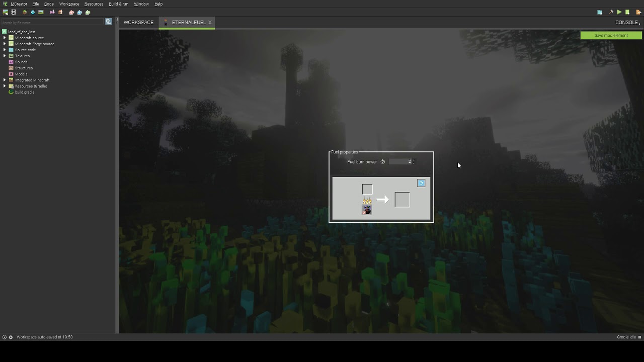The height and width of the screenshot is (362, 644).
Task: Click the Fuel burn power value field
Action: click(400, 162)
